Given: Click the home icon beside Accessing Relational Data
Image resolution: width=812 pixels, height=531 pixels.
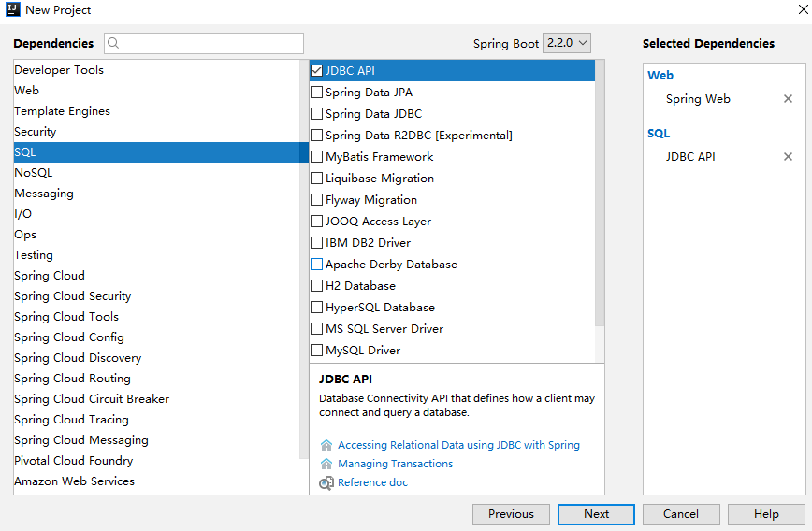Looking at the screenshot, I should click(326, 445).
